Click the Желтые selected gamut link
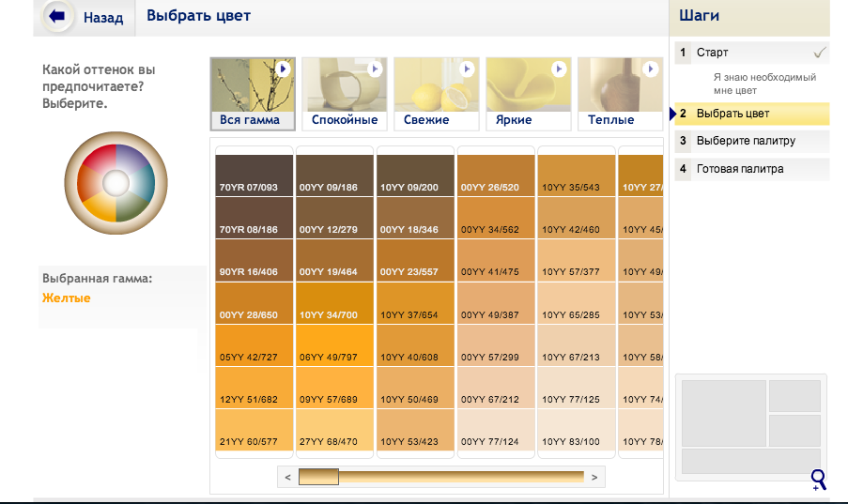 (x=67, y=298)
